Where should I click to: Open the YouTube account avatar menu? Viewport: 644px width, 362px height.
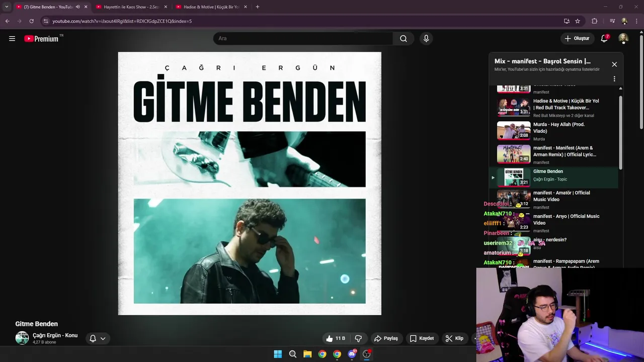(623, 39)
